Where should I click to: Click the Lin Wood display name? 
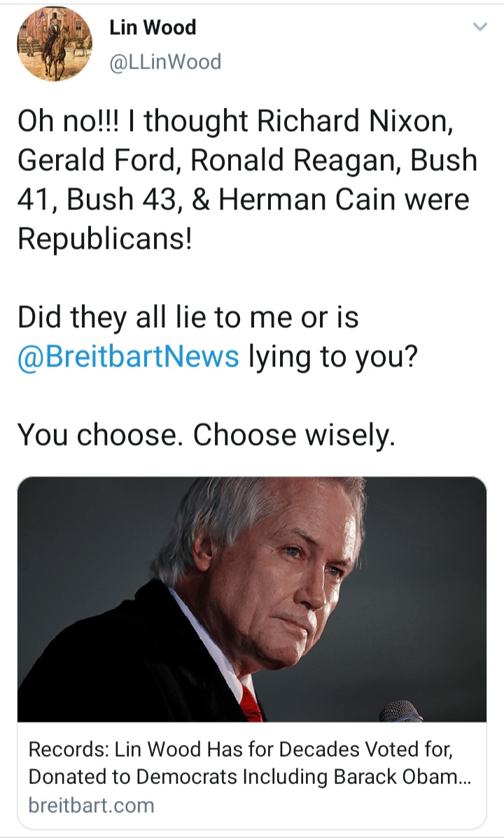(153, 27)
